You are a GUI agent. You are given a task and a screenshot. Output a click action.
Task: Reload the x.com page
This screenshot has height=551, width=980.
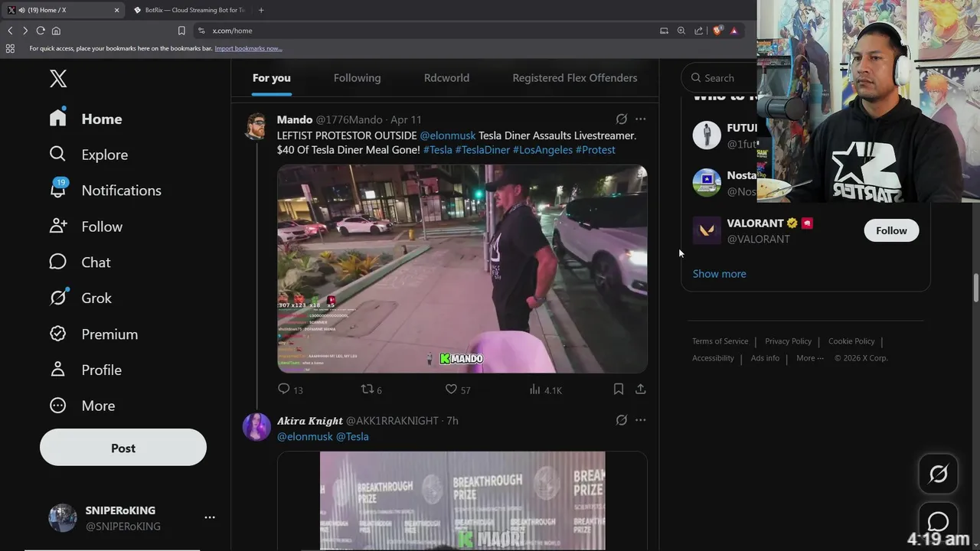(x=41, y=31)
